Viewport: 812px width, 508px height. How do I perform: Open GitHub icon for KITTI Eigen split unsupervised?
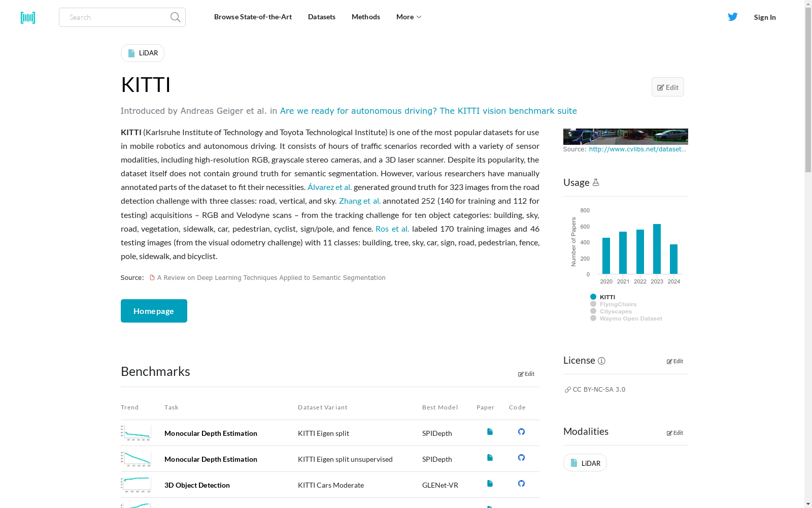[x=521, y=458]
